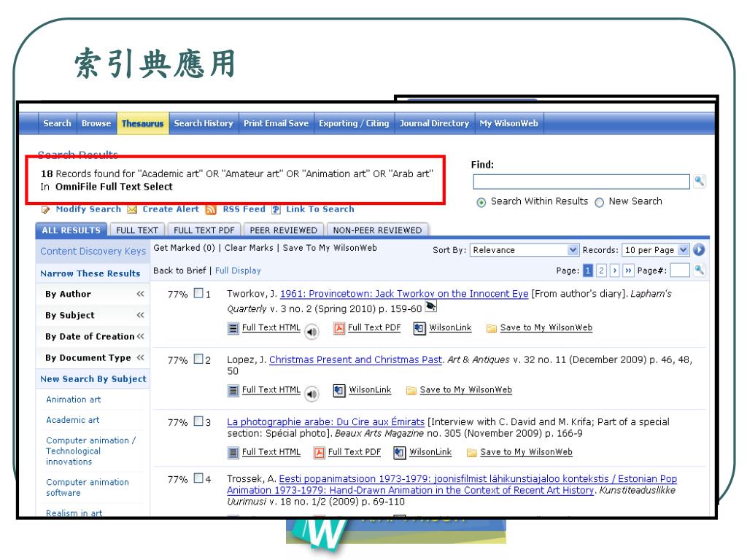Click the RSS Feed orange icon

point(211,209)
